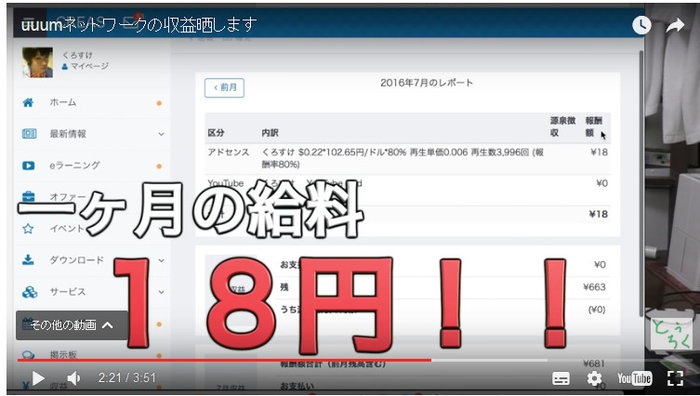The height and width of the screenshot is (396, 700).
Task: Toggle subtitles/captions button
Action: tap(561, 379)
